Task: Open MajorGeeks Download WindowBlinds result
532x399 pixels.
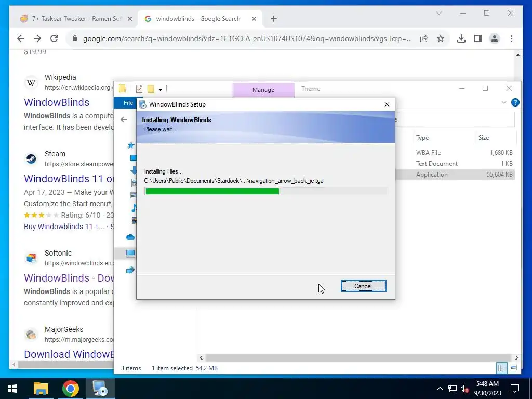Action: click(69, 354)
